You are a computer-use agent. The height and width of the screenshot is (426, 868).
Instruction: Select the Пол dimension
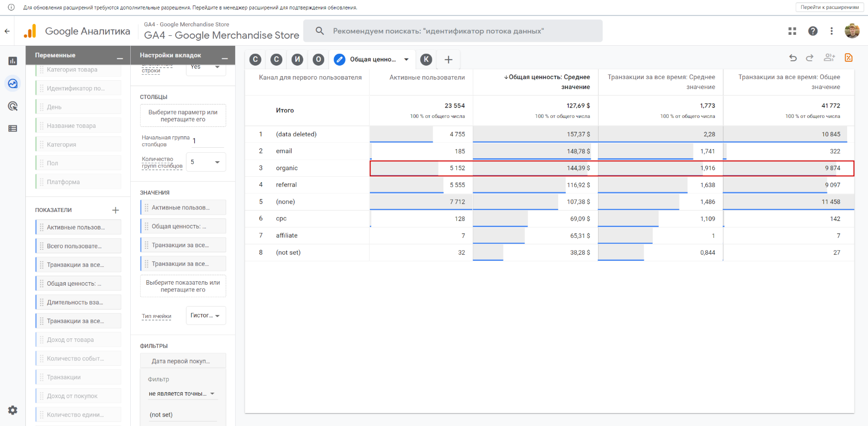(x=79, y=163)
